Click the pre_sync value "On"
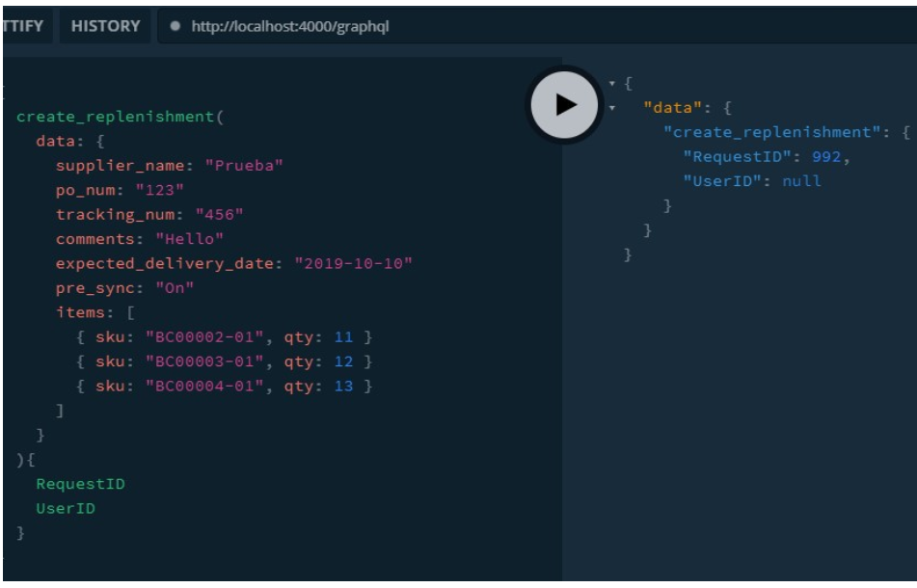 (x=175, y=288)
